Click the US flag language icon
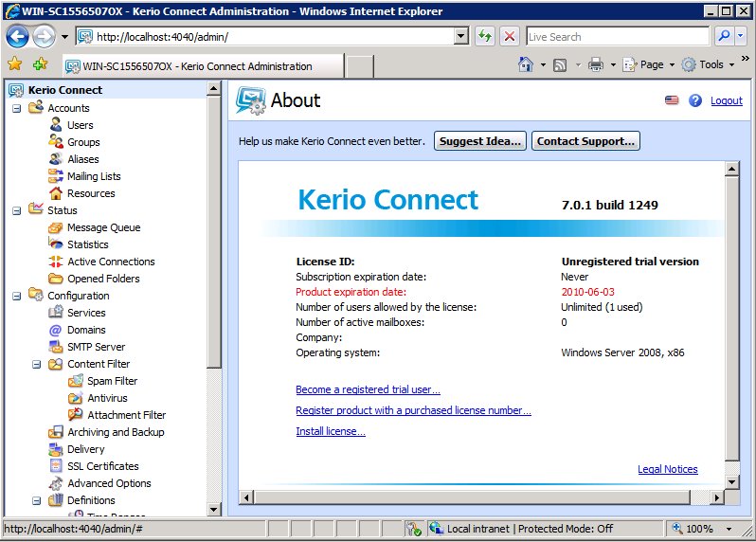The width and height of the screenshot is (756, 542). [672, 100]
